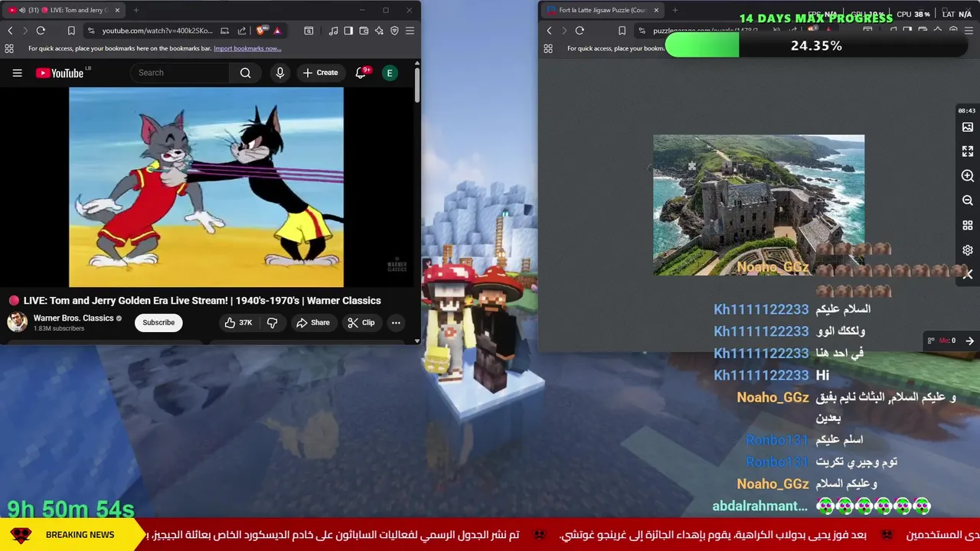Screen dimensions: 980x551
Task: Click the youtube.com address bar URL
Action: [158, 31]
